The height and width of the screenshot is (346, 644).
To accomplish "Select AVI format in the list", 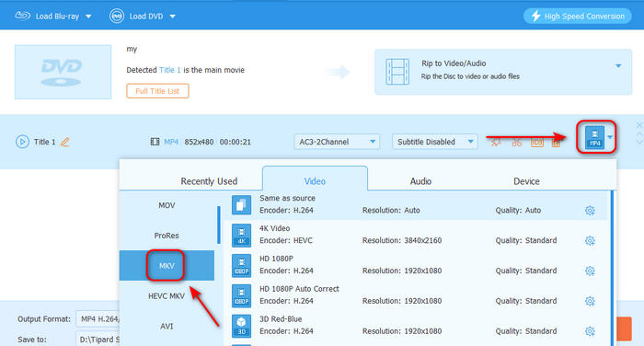I will click(x=167, y=327).
